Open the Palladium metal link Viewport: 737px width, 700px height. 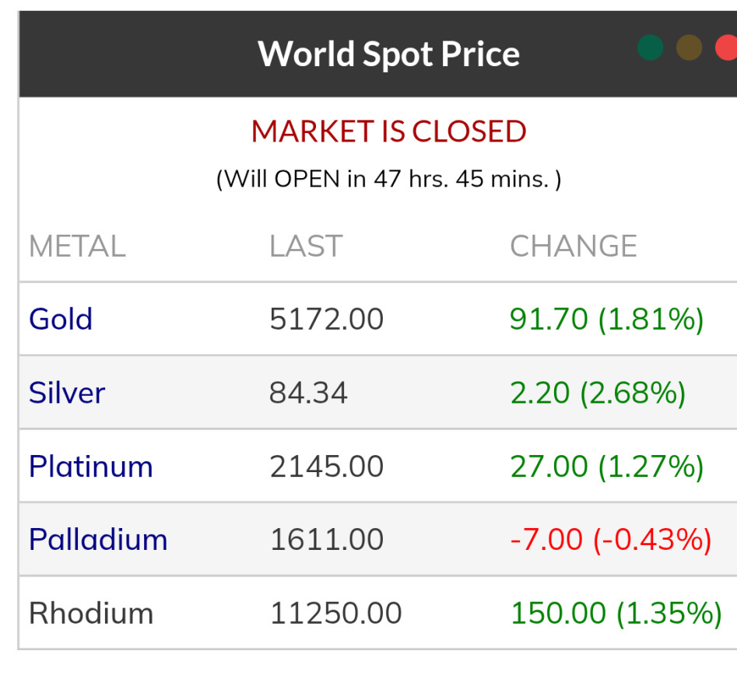coord(98,540)
